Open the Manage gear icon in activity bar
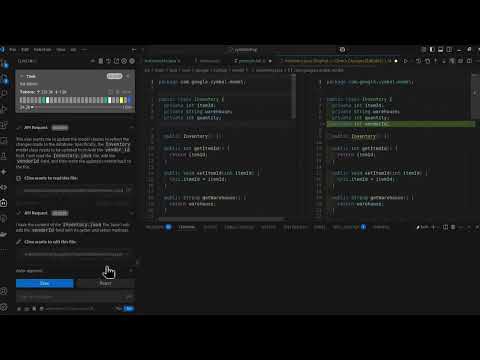 click(x=4, y=307)
